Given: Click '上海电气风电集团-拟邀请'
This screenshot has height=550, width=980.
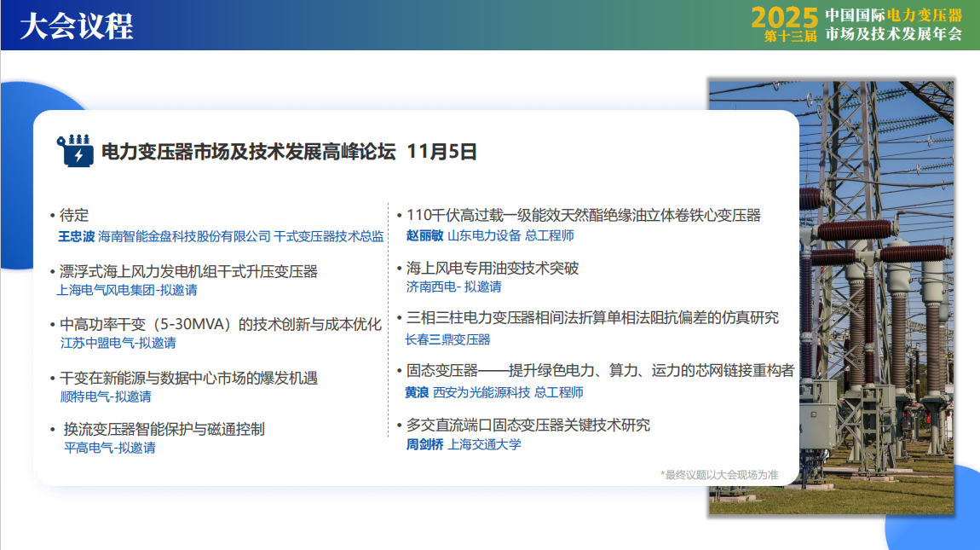Looking at the screenshot, I should (127, 290).
